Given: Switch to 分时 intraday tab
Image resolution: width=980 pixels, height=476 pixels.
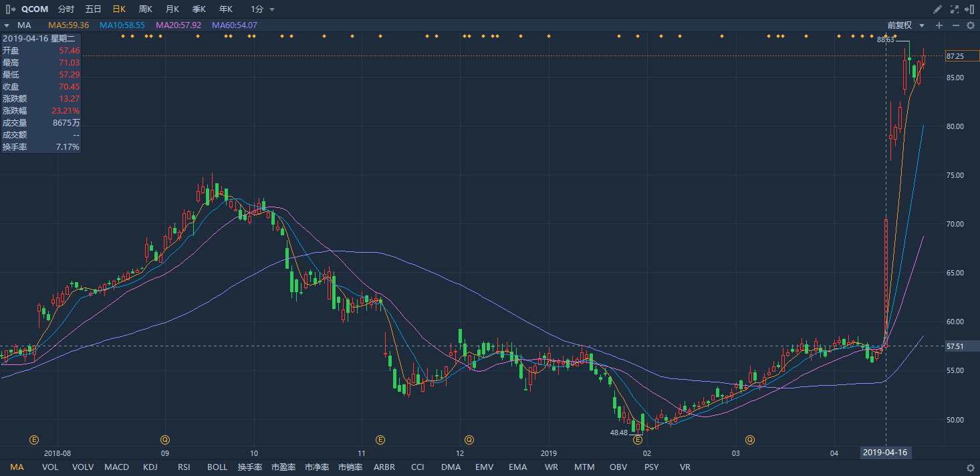Looking at the screenshot, I should [66, 9].
